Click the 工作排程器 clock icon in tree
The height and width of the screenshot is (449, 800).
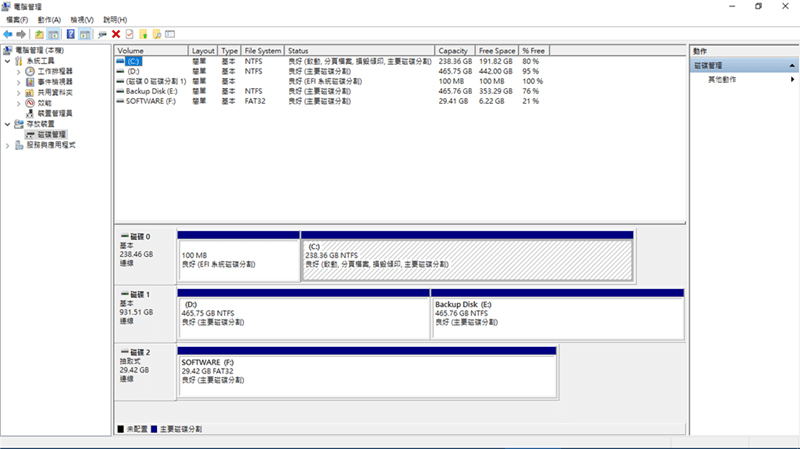tap(30, 71)
